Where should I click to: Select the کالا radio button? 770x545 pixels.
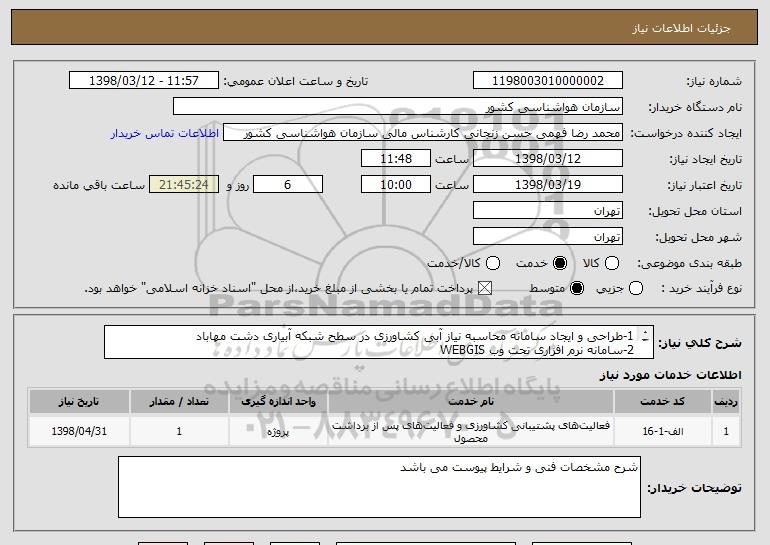coord(612,263)
